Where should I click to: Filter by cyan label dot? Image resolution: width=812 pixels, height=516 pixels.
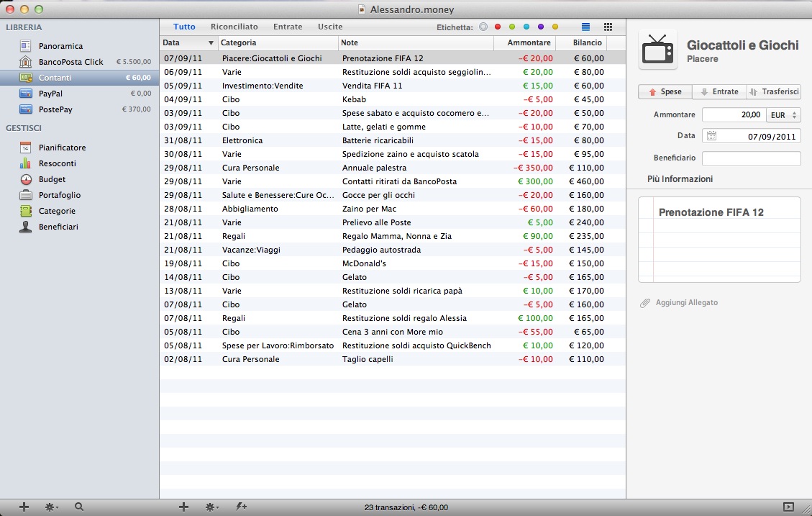coord(526,27)
